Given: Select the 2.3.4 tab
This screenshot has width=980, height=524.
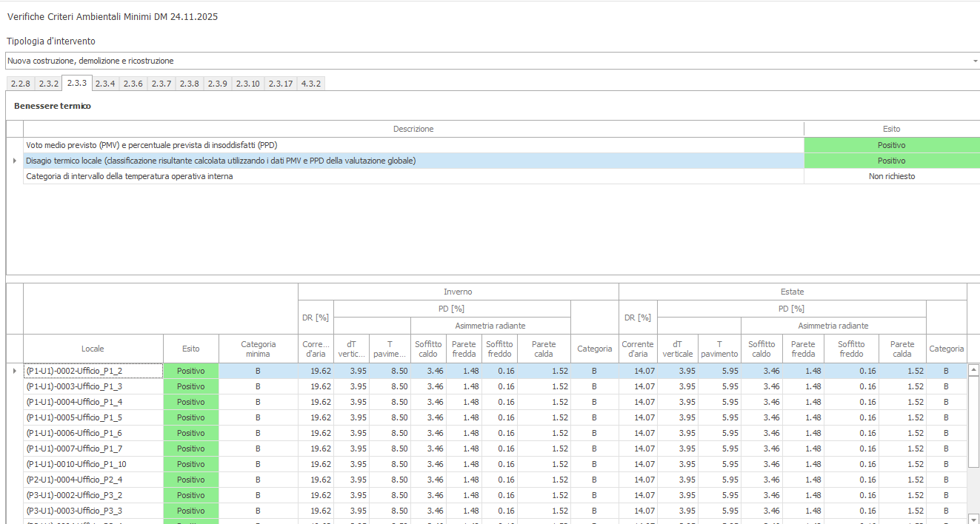Looking at the screenshot, I should click(x=105, y=84).
